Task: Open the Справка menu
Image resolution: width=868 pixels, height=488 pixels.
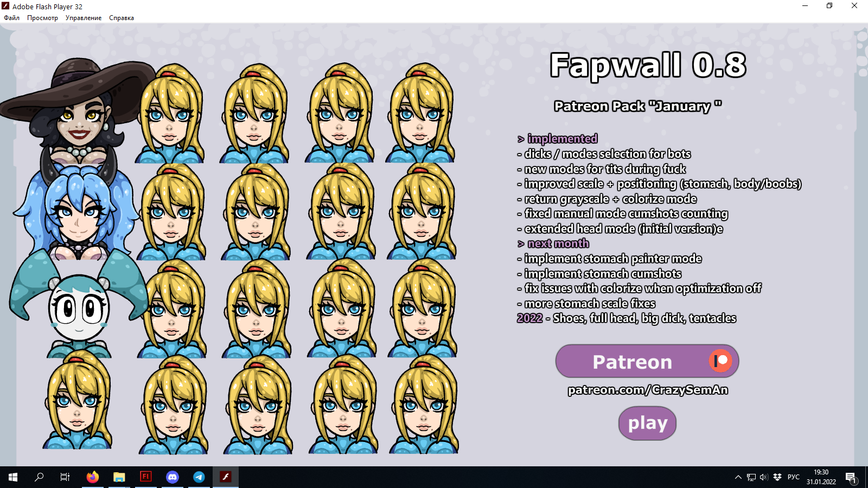Action: pos(122,18)
